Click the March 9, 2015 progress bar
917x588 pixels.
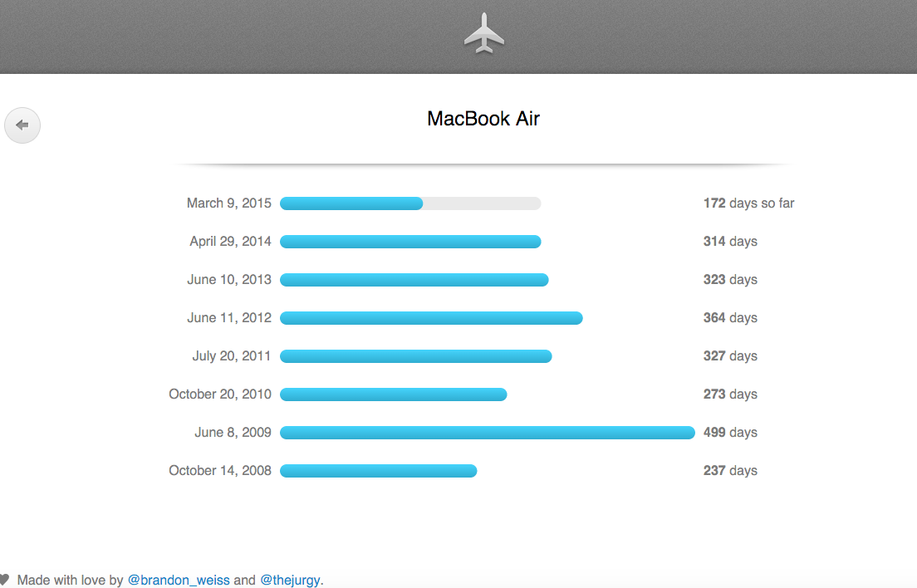pyautogui.click(x=410, y=203)
